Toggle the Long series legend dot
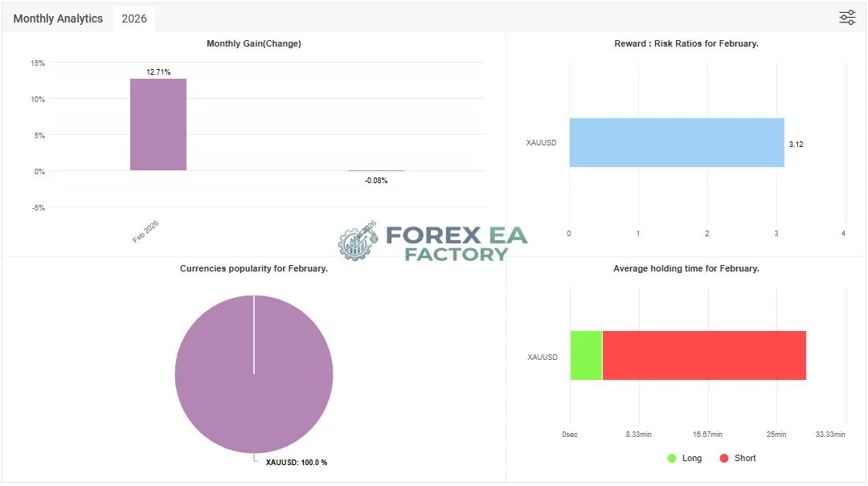The image size is (868, 486). (672, 459)
